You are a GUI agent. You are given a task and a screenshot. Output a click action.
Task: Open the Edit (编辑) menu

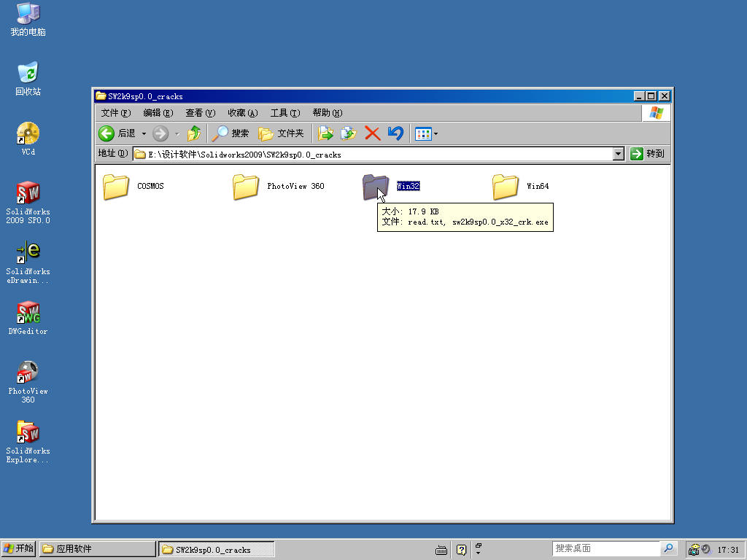pyautogui.click(x=158, y=113)
